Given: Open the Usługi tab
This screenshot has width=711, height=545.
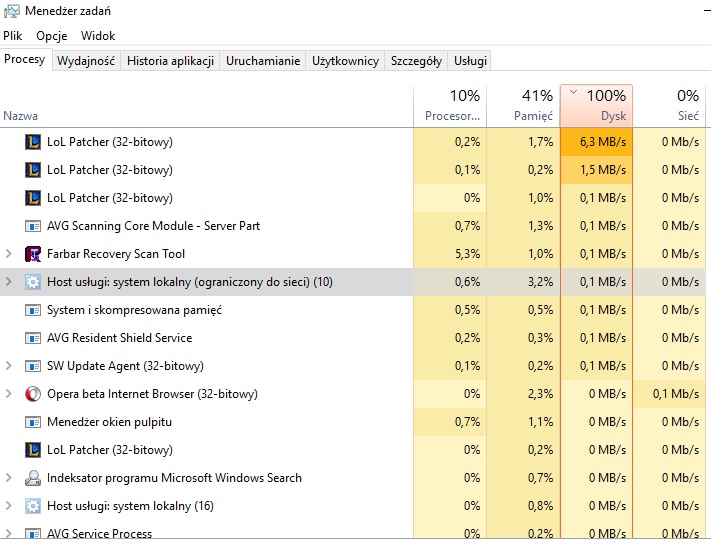Looking at the screenshot, I should 470,61.
